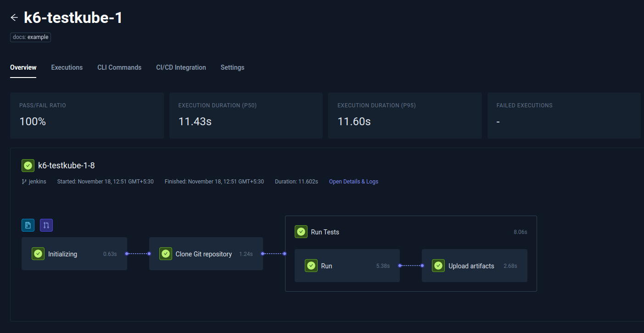
Task: Open the CLI Commands tab
Action: [x=119, y=67]
